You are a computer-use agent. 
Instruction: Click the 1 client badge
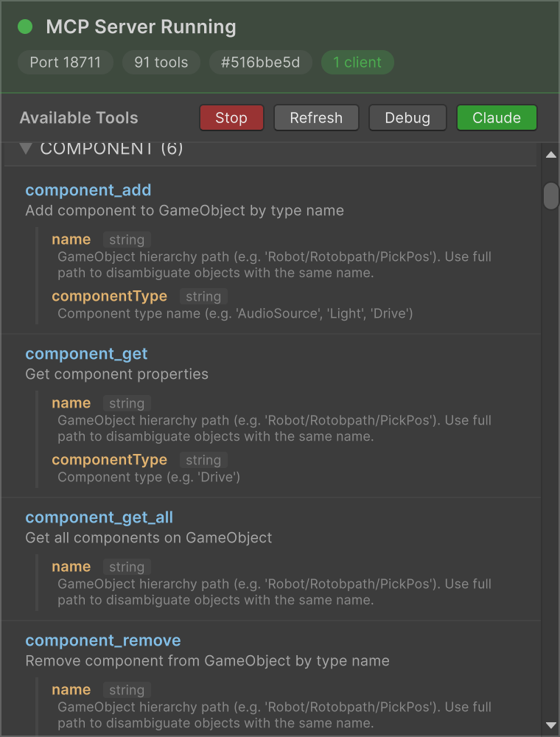pos(357,63)
